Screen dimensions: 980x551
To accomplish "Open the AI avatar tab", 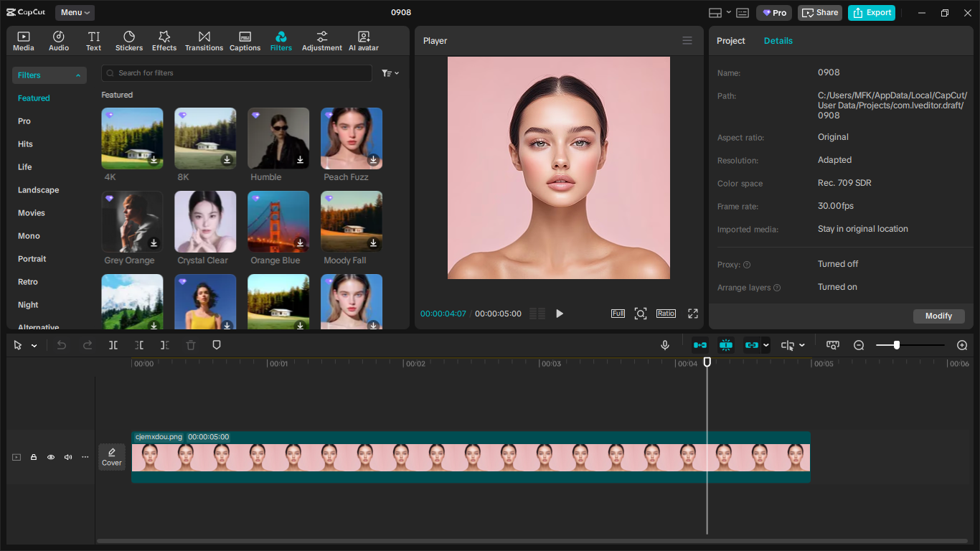I will pyautogui.click(x=364, y=41).
